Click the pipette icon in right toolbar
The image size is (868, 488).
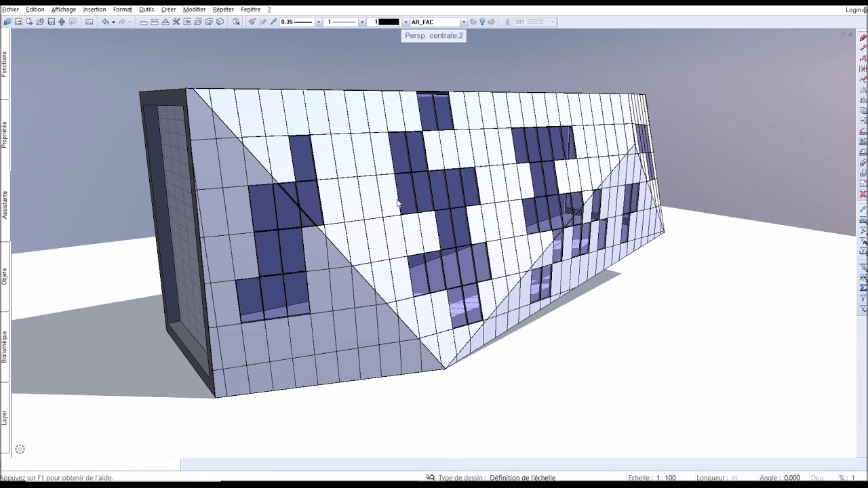tap(863, 209)
